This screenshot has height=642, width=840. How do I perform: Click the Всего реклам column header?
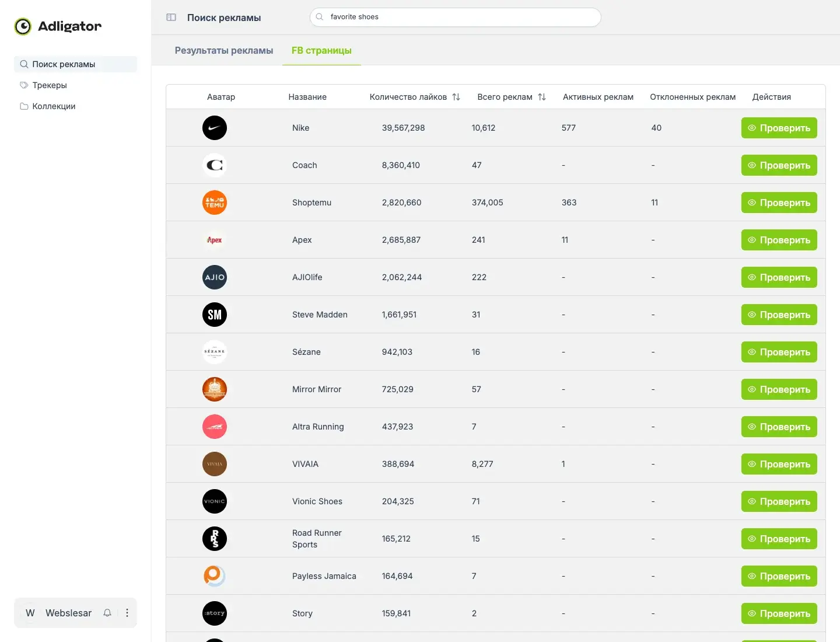click(505, 97)
